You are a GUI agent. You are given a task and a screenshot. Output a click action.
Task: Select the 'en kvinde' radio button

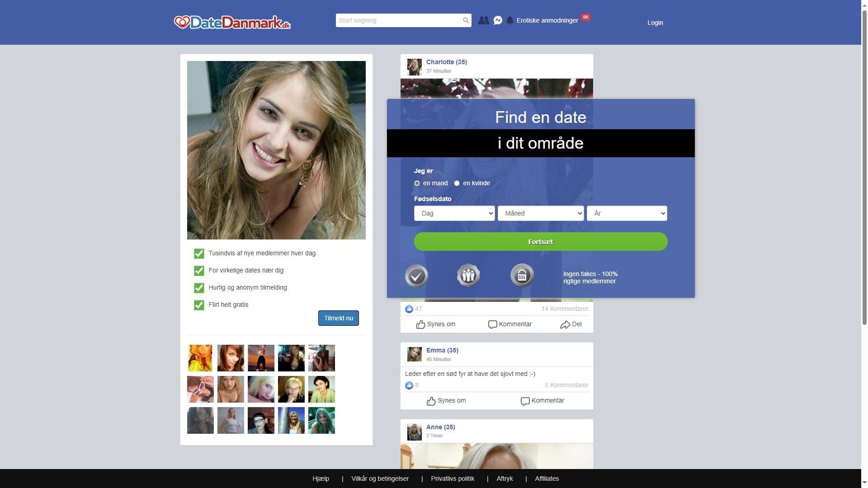(457, 183)
